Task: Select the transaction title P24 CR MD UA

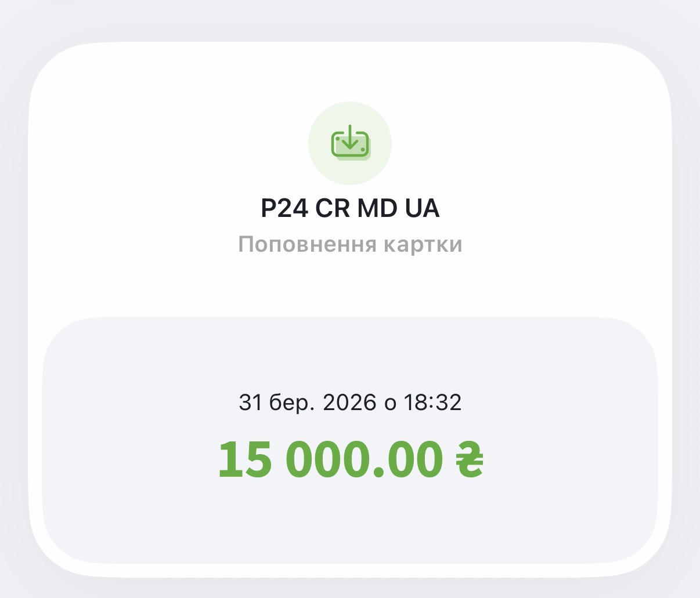Action: [x=350, y=208]
